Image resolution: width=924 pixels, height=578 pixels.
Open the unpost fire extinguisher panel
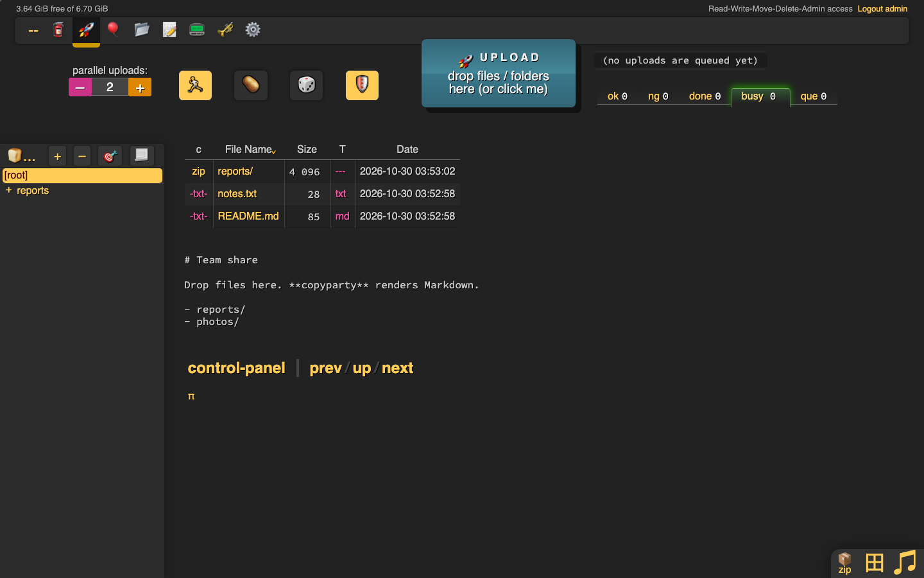[x=58, y=30]
